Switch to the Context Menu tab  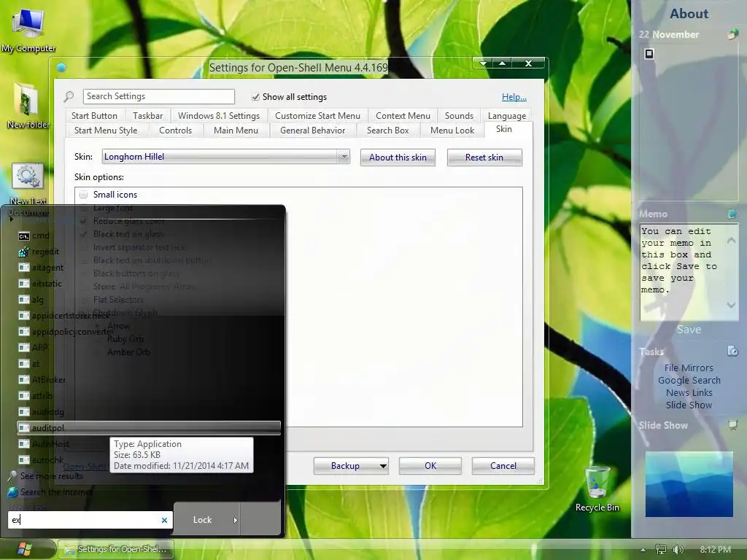click(x=403, y=116)
